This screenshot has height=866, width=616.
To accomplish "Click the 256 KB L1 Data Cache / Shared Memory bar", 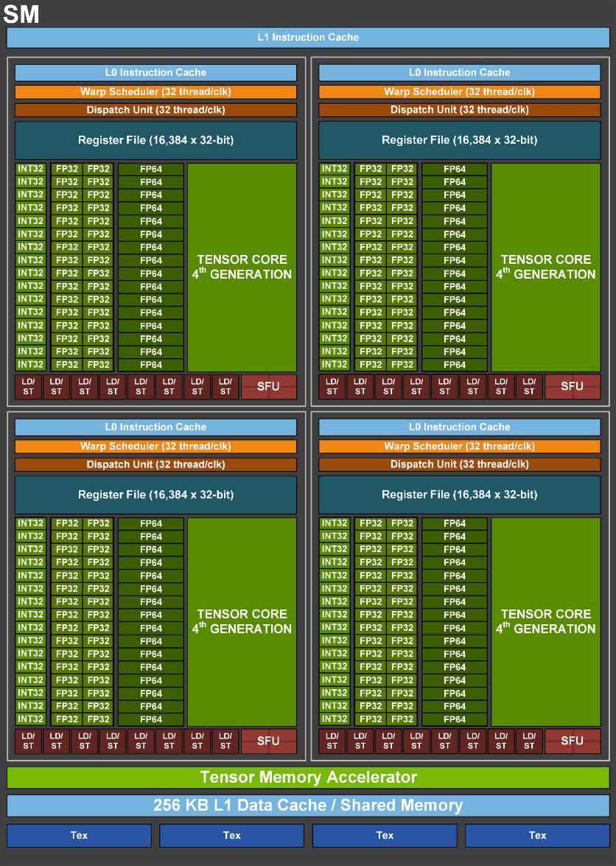I will 308,806.
